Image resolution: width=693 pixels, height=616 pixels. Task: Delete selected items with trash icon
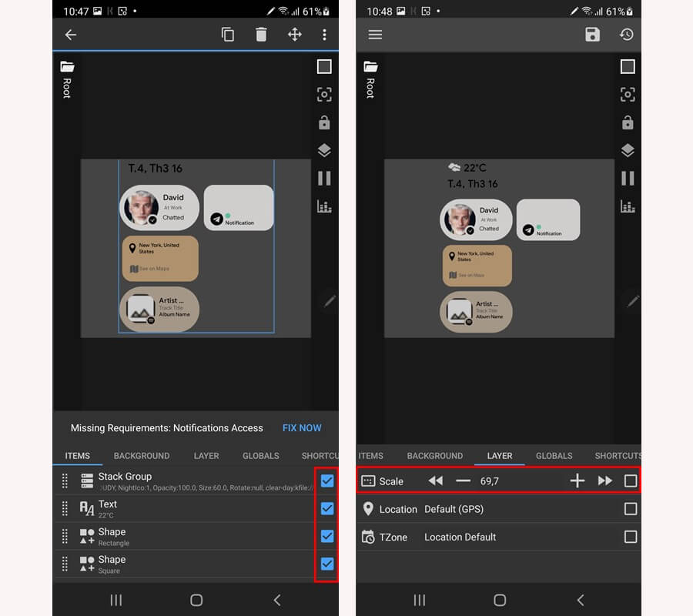[x=261, y=35]
